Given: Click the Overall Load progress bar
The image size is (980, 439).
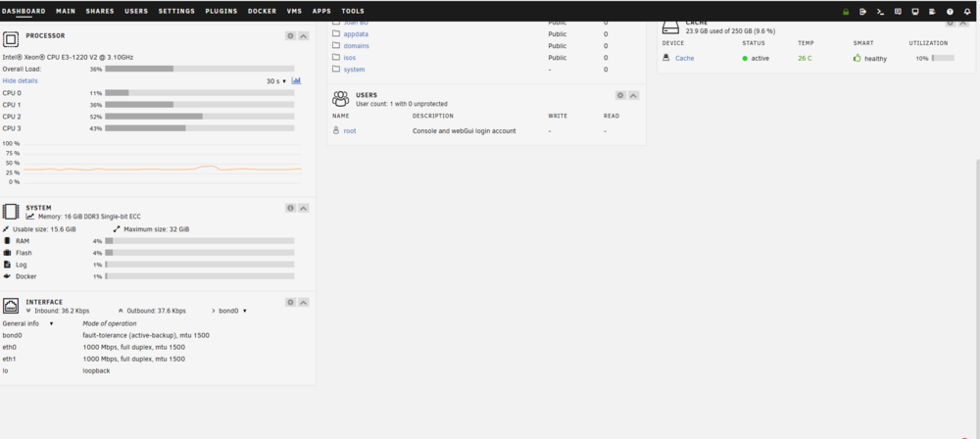Looking at the screenshot, I should pos(199,69).
